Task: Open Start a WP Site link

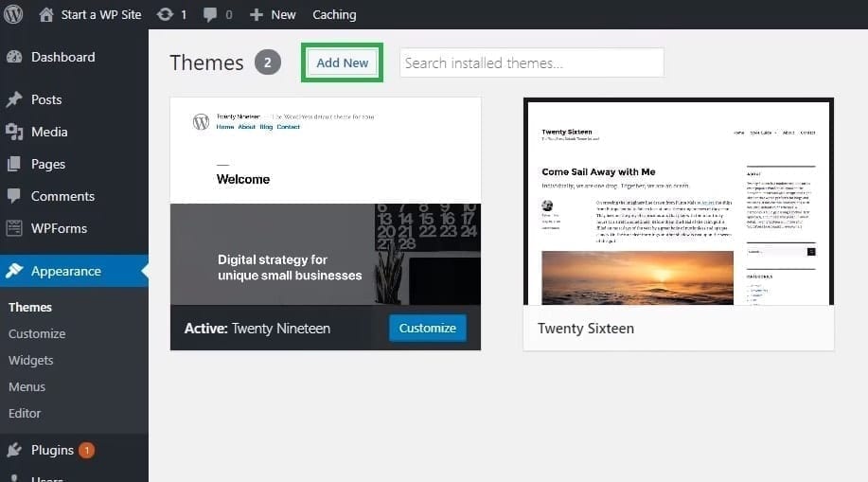Action: (100, 15)
